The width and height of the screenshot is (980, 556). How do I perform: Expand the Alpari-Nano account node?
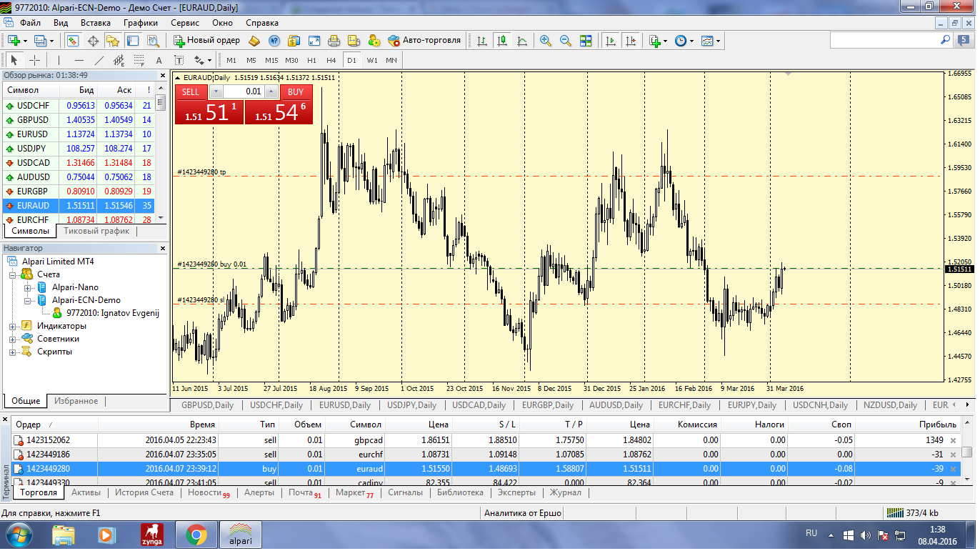click(x=27, y=287)
